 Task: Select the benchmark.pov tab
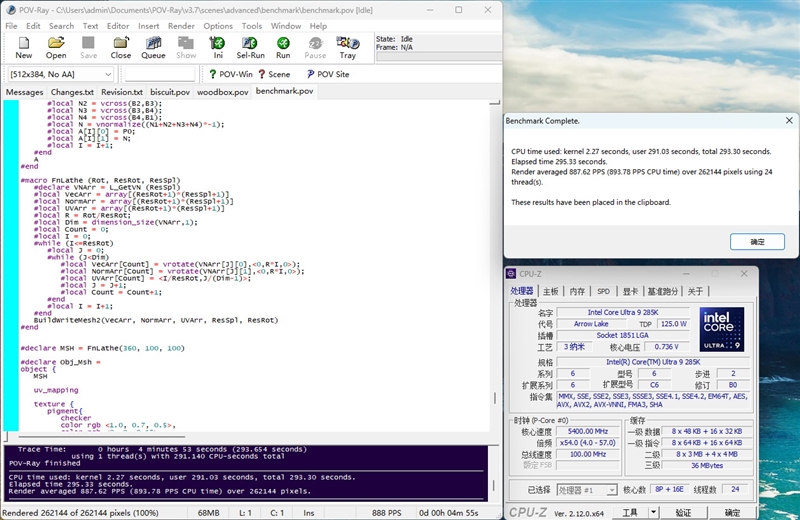(x=285, y=91)
